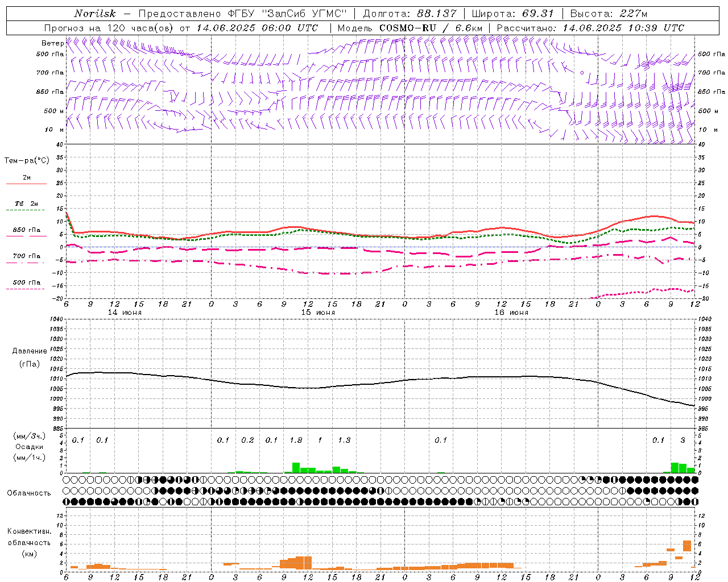Click the "Облачность" cloudiness label

click(x=29, y=493)
